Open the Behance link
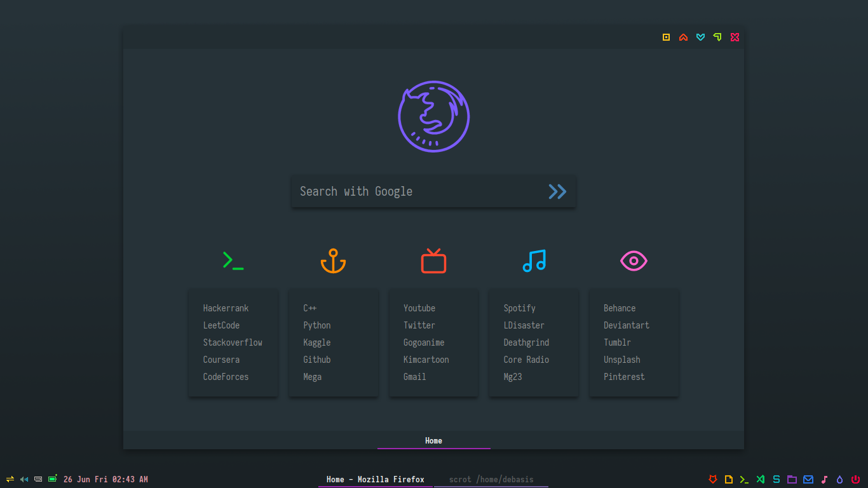The width and height of the screenshot is (868, 488). tap(620, 308)
